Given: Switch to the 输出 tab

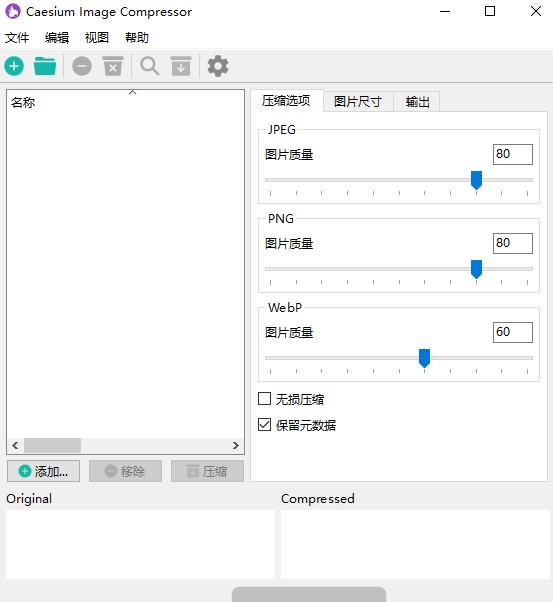Looking at the screenshot, I should coord(417,102).
